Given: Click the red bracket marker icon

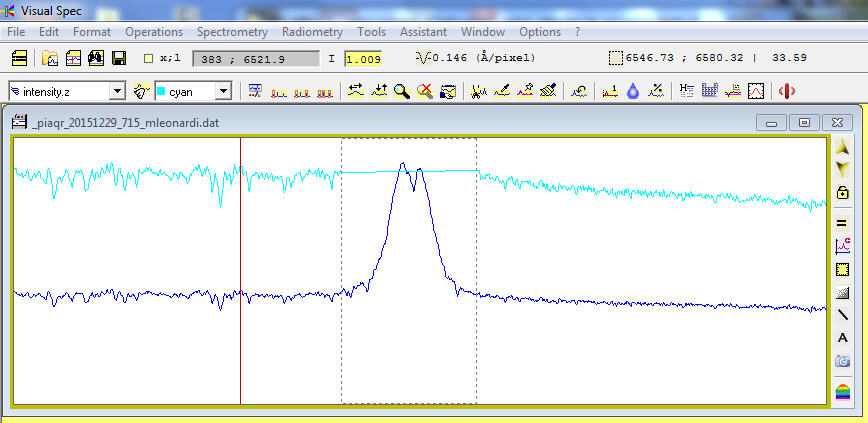Looking at the screenshot, I should click(x=787, y=91).
